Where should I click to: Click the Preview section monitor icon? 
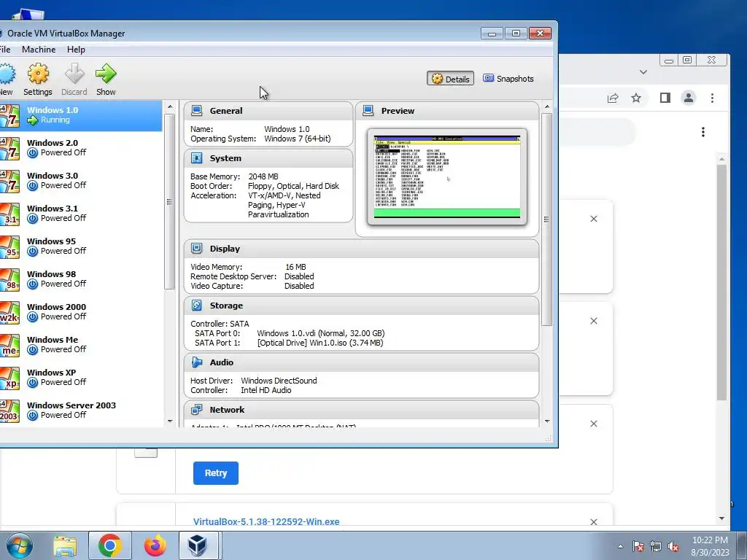368,111
